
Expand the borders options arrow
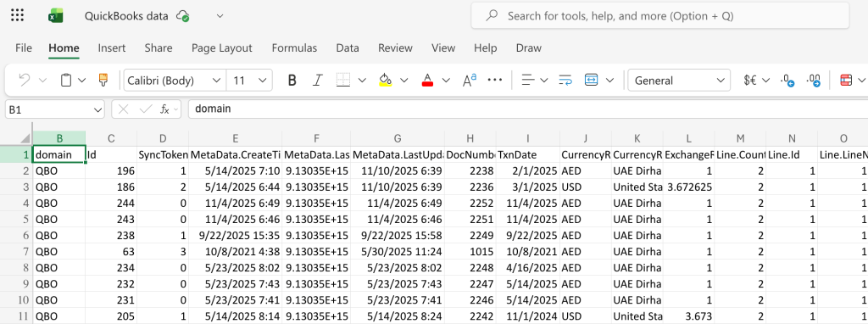click(362, 81)
